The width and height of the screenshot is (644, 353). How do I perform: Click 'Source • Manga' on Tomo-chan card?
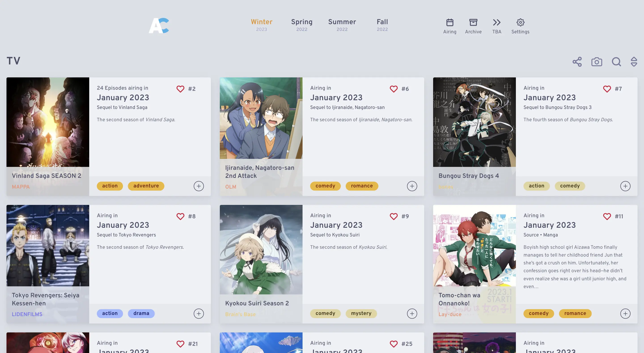pyautogui.click(x=540, y=235)
